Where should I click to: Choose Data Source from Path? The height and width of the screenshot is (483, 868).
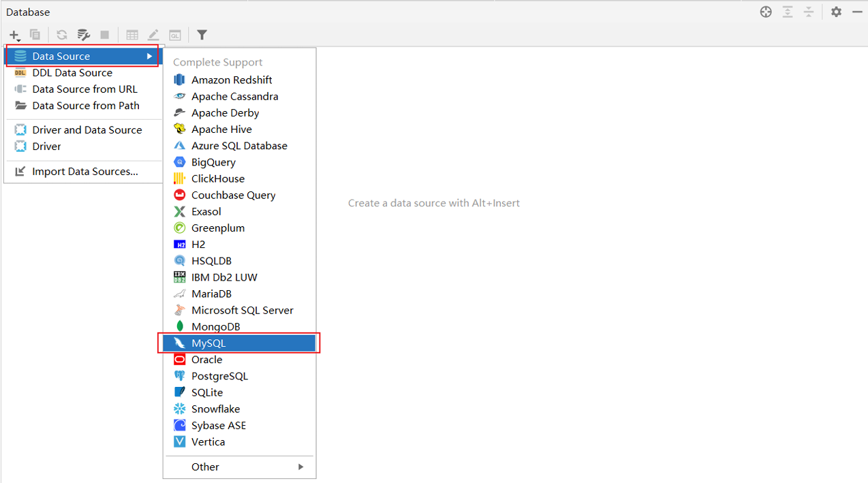coord(84,106)
